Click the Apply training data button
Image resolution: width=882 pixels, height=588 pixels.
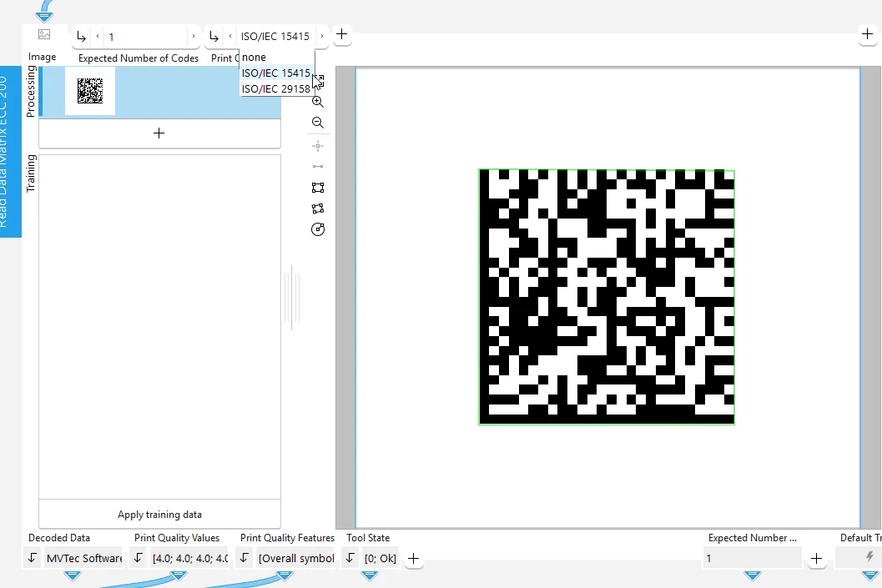(159, 515)
